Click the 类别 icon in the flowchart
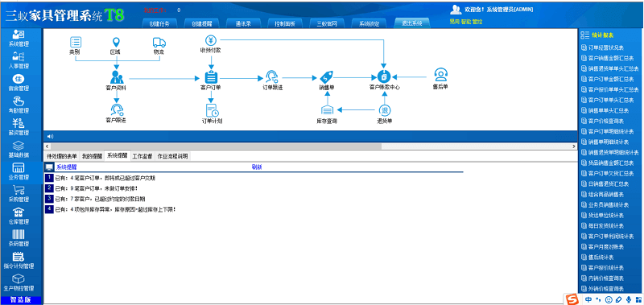This screenshot has height=305, width=644. pos(76,42)
